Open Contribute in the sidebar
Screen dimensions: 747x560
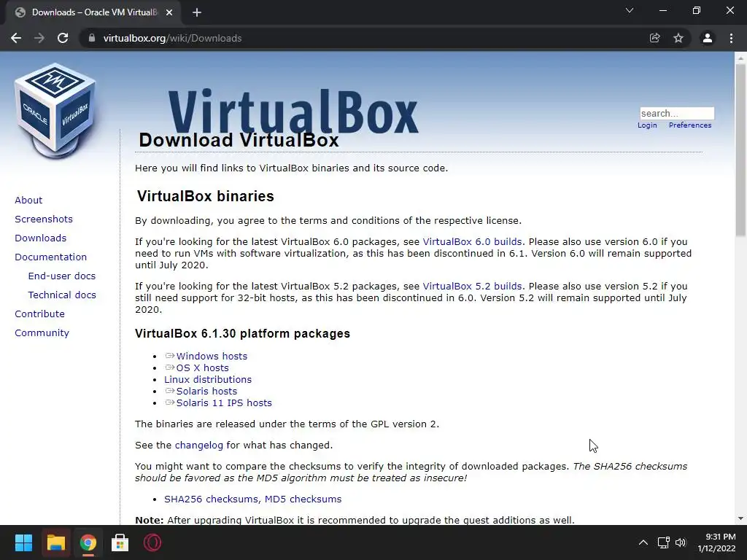pyautogui.click(x=39, y=314)
